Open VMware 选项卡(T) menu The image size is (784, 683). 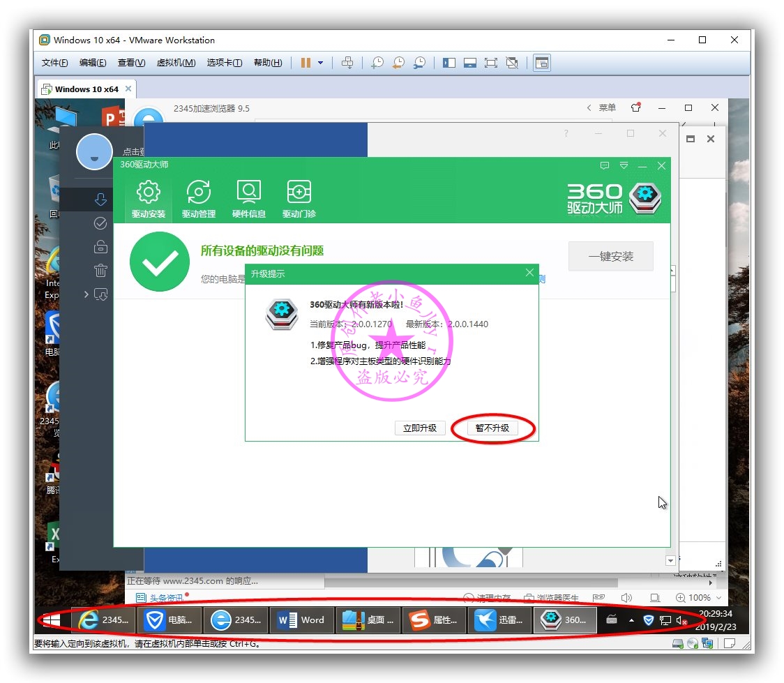[x=224, y=63]
